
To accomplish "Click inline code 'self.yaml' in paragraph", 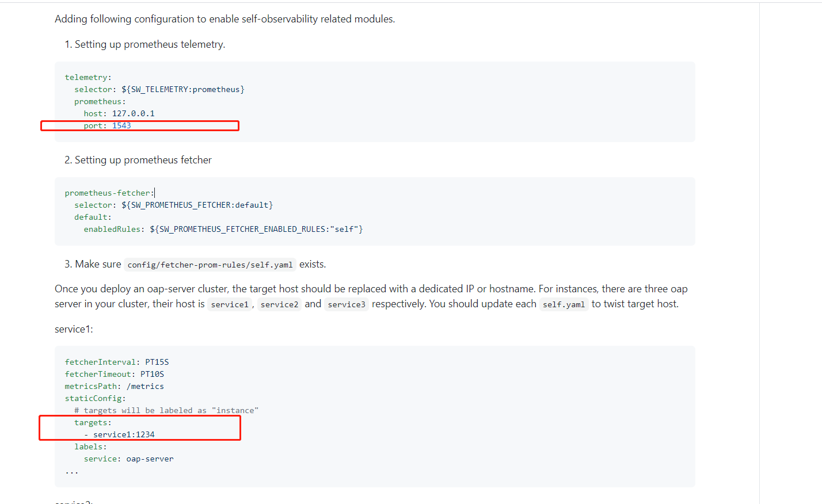I will (x=564, y=304).
